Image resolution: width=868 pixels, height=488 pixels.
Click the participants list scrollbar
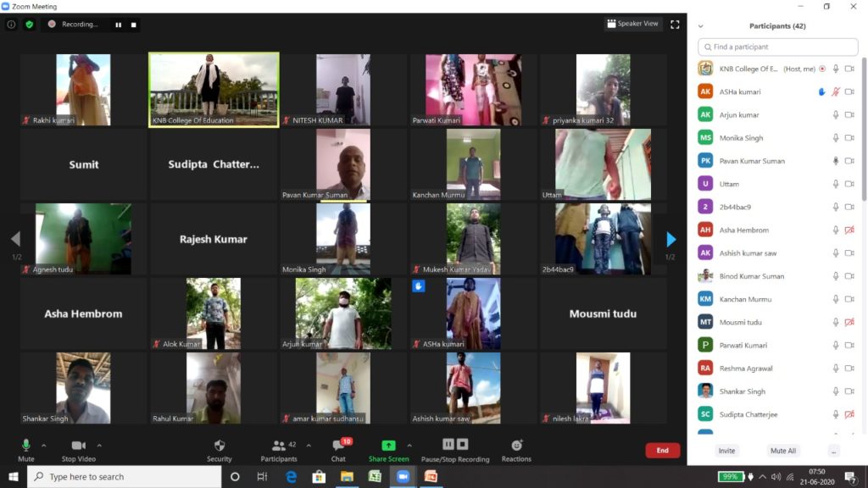(864, 127)
